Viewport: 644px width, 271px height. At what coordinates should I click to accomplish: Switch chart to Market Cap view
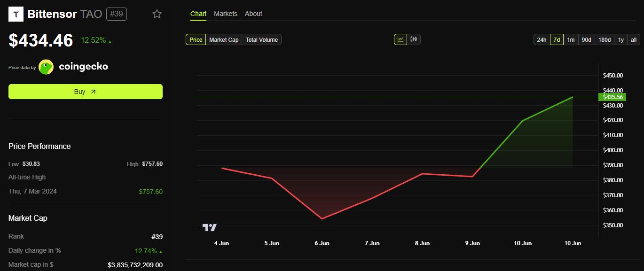[224, 39]
